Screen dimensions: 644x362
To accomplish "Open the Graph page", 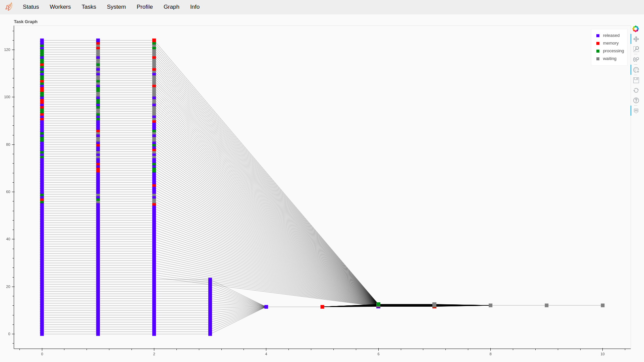I will (x=171, y=7).
